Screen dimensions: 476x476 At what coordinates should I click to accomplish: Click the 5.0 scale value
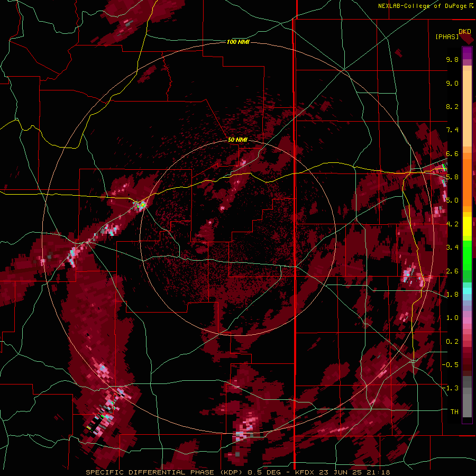point(452,200)
